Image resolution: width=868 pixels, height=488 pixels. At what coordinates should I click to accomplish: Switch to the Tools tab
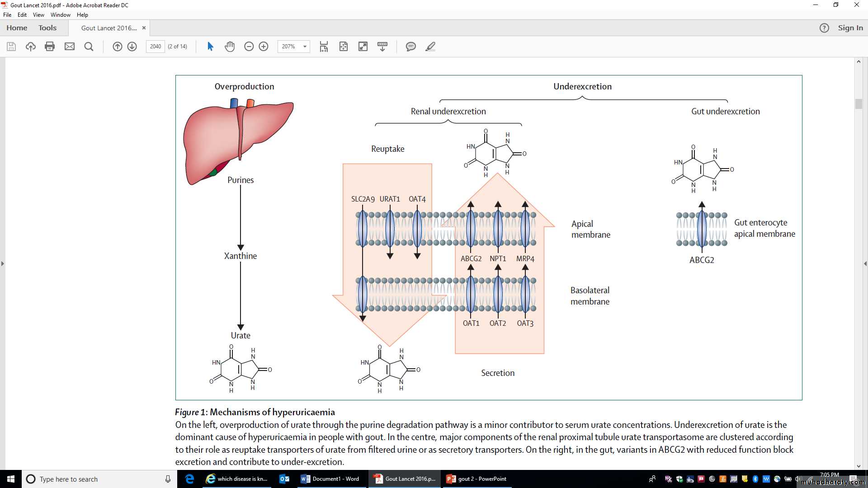point(47,28)
